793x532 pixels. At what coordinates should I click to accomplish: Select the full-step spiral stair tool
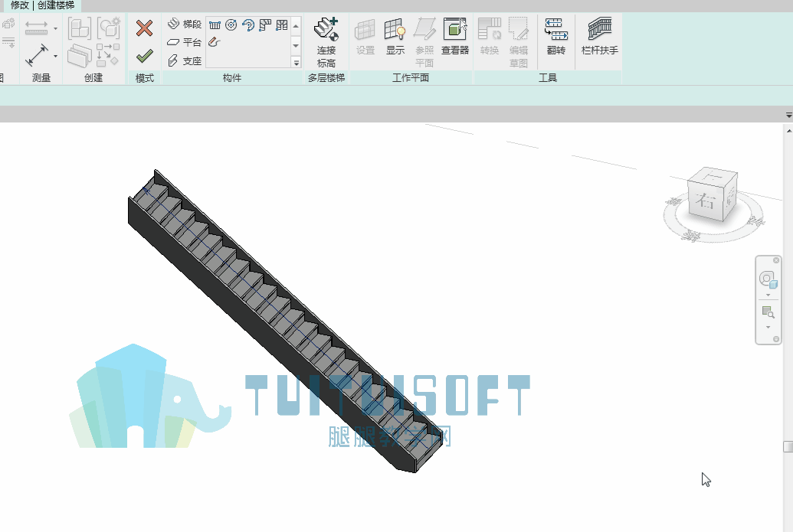(x=231, y=24)
